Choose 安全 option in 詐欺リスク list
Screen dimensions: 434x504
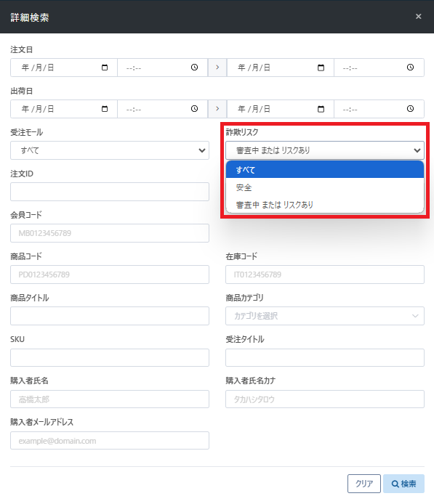click(x=325, y=187)
